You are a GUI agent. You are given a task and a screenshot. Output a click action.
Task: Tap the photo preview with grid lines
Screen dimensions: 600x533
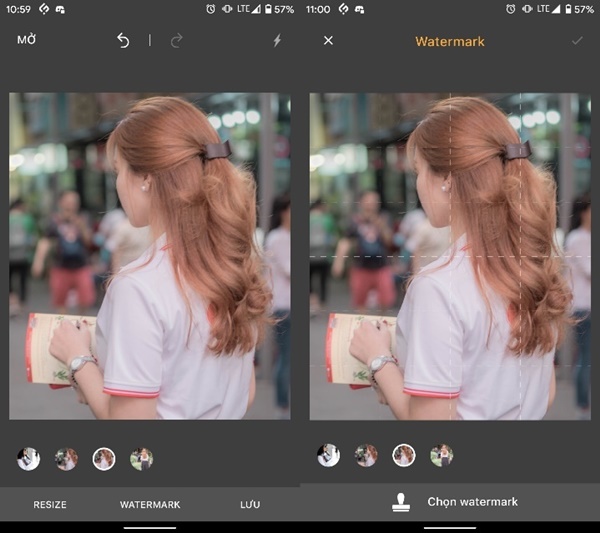[450, 256]
